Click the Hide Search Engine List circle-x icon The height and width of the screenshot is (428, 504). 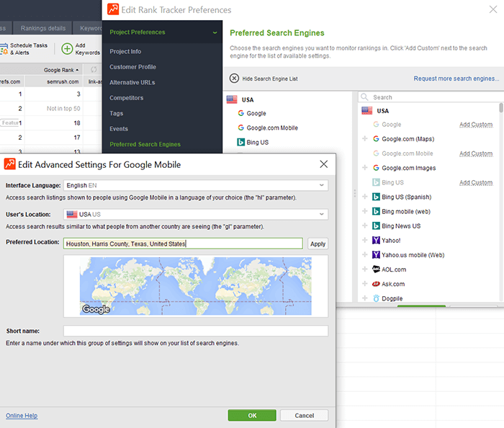234,79
